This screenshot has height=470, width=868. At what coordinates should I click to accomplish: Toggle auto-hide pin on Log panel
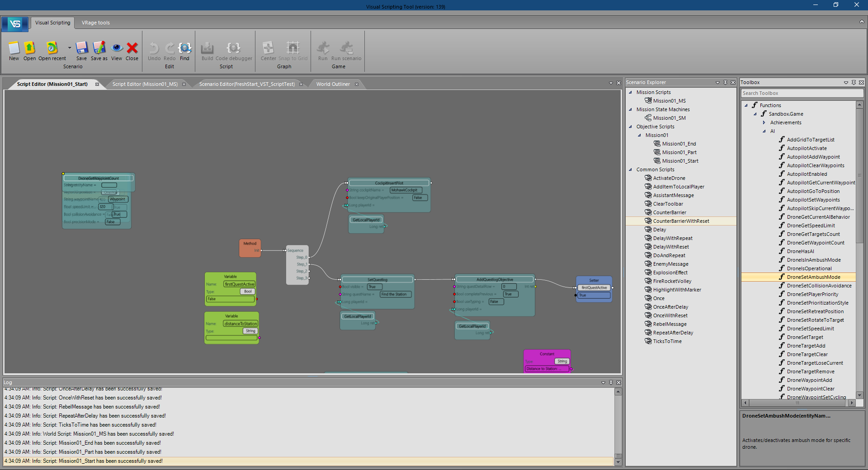click(x=611, y=382)
